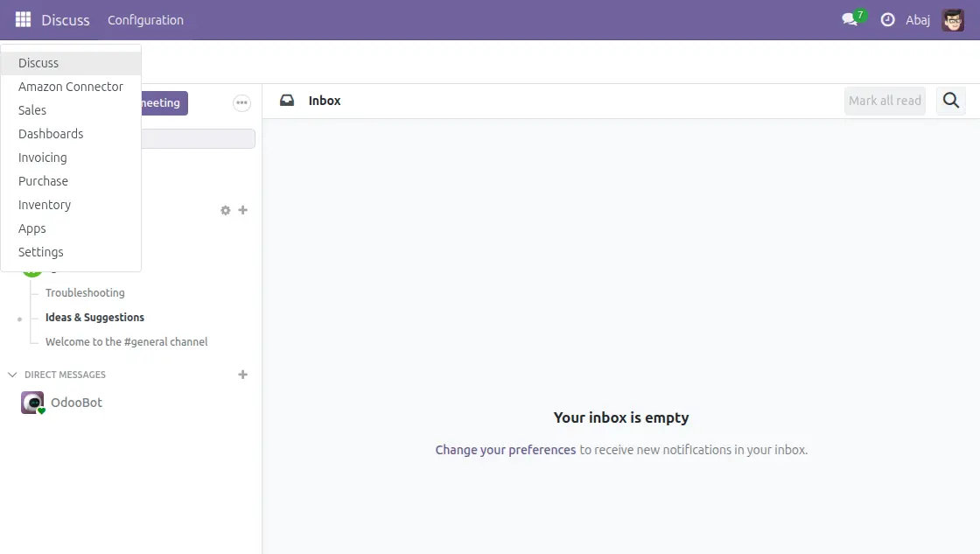Viewport: 980px width, 554px height.
Task: Start a direct message via the plus icon
Action: 243,374
